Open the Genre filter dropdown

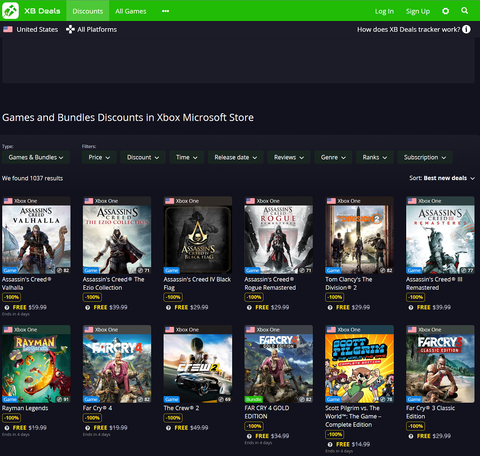point(333,157)
